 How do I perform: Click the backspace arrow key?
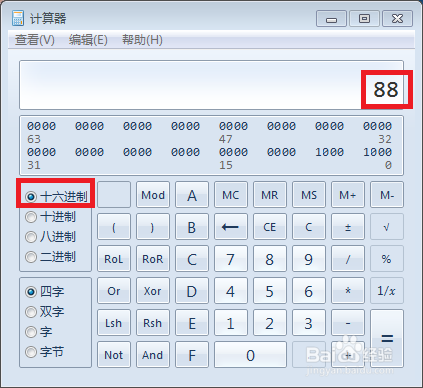(231, 227)
